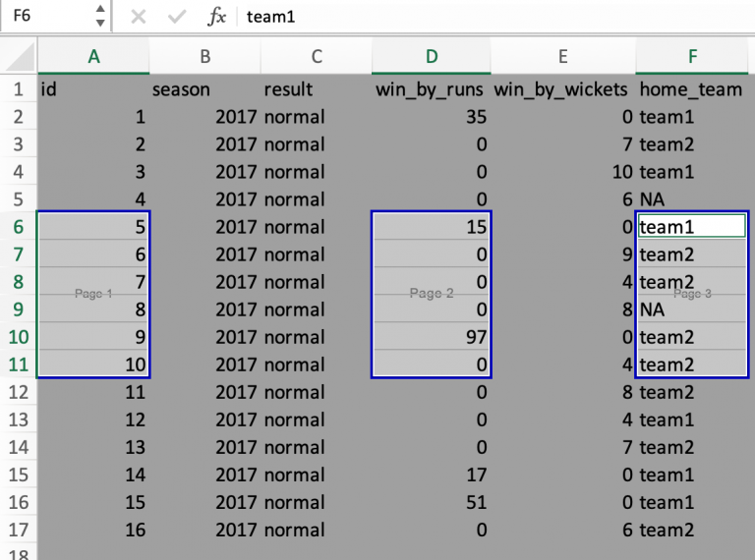This screenshot has height=560, width=755.
Task: Click the Name Box showing F6
Action: [46, 16]
